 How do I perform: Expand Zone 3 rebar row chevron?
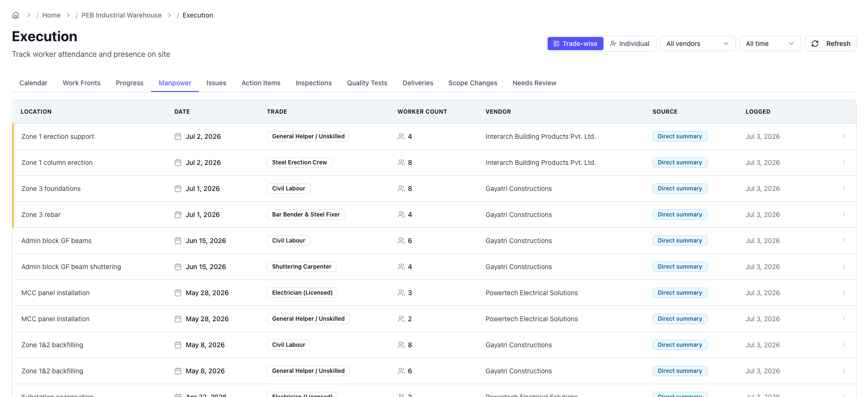pos(844,215)
